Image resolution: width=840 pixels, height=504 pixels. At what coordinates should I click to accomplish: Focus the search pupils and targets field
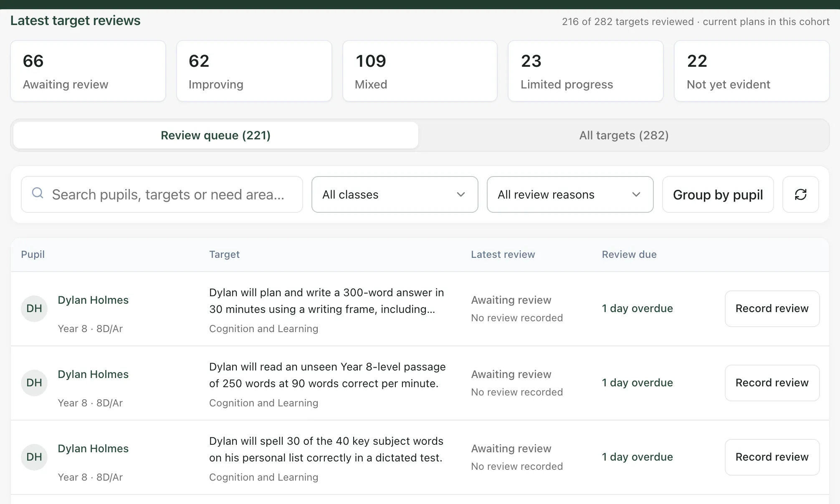point(162,194)
